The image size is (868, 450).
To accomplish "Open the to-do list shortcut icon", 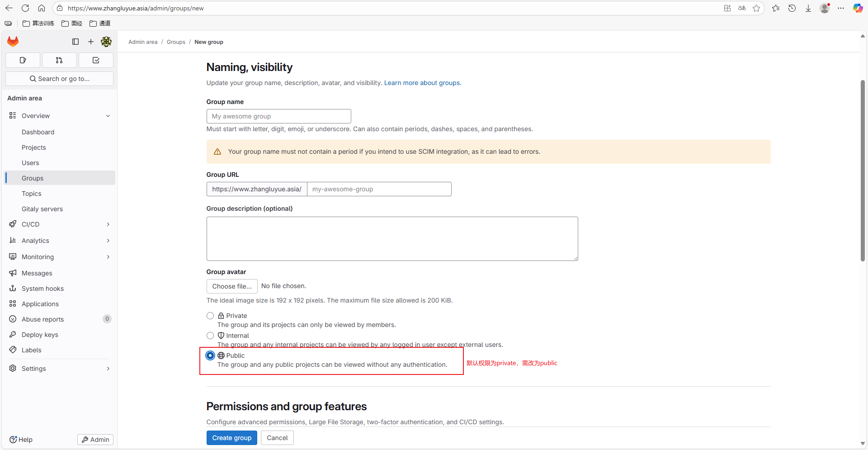I will click(96, 60).
